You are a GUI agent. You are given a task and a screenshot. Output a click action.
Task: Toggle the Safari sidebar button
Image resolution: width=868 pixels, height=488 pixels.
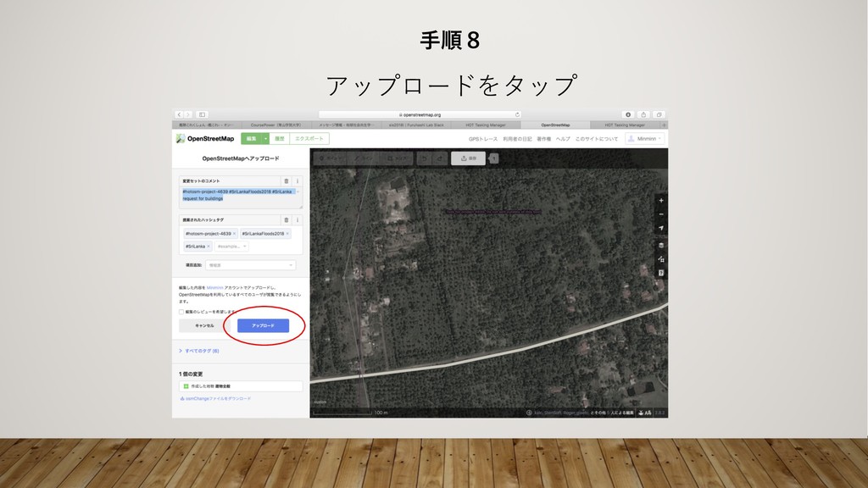pos(202,114)
